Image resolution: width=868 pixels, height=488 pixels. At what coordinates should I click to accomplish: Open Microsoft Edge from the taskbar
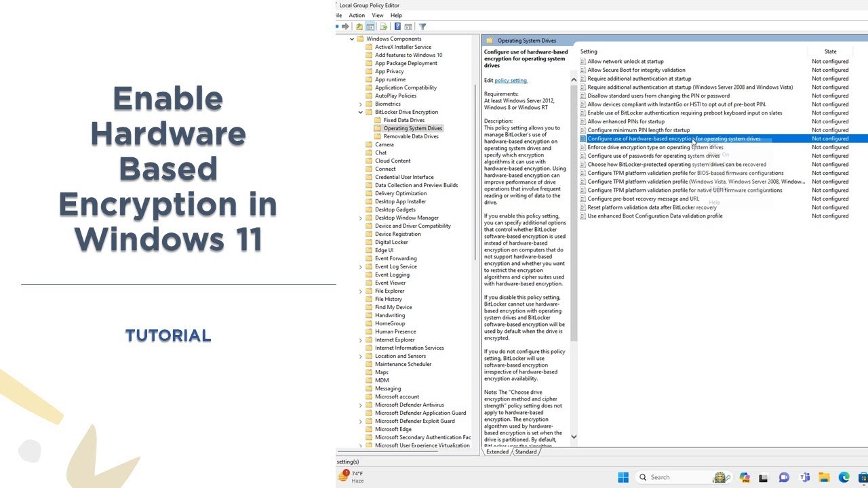tap(844, 477)
